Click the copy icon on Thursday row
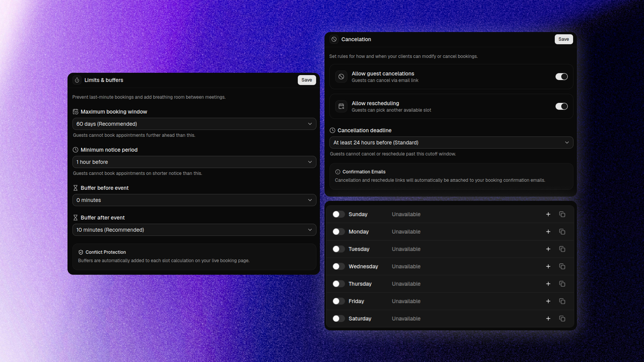This screenshot has width=644, height=362. click(562, 284)
